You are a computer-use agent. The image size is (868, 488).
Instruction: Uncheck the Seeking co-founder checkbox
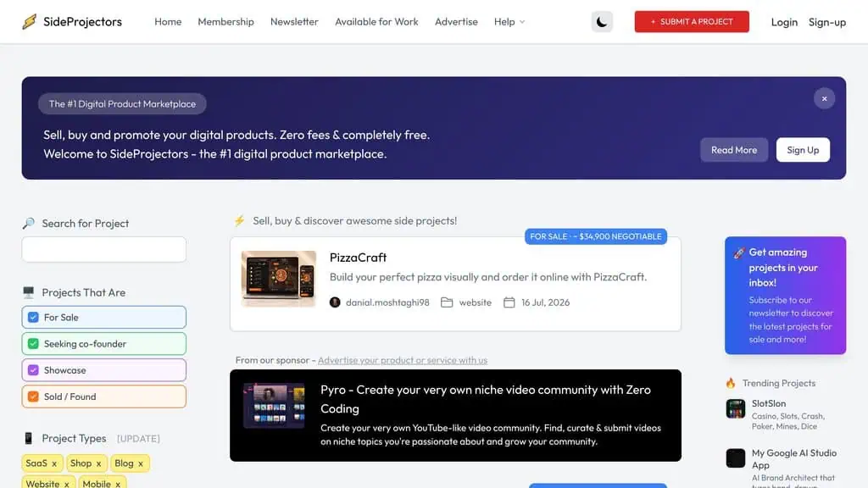point(33,344)
